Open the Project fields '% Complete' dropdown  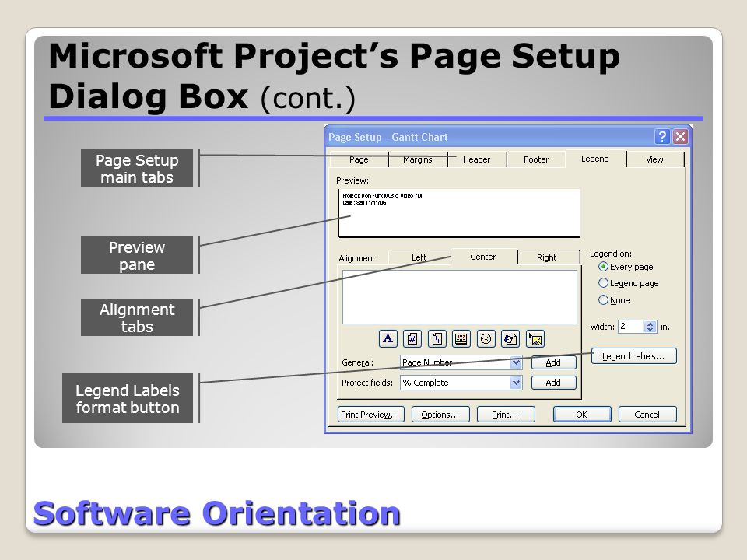click(516, 383)
